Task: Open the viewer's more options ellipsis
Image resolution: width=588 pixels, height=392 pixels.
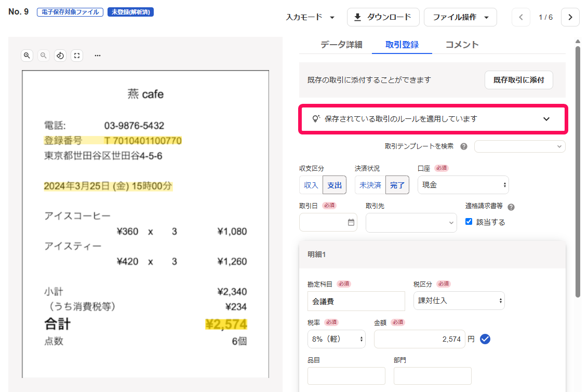Action: point(98,56)
